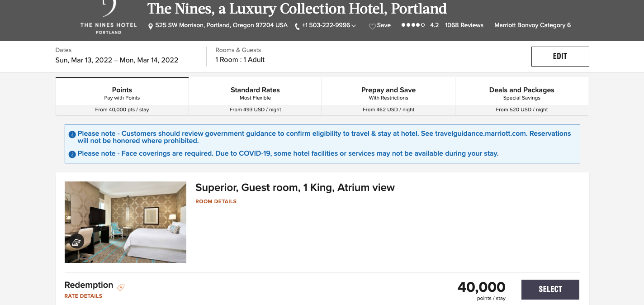Viewport: 644px width, 305px height.
Task: Open the room photo gallery icon
Action: (76, 242)
